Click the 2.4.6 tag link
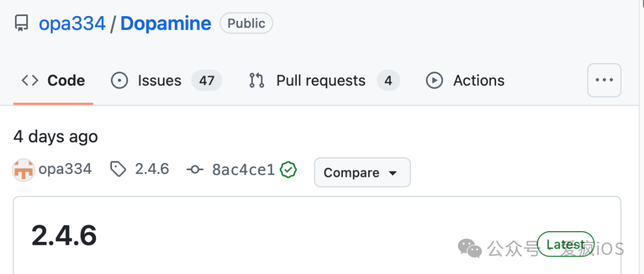 pos(152,169)
